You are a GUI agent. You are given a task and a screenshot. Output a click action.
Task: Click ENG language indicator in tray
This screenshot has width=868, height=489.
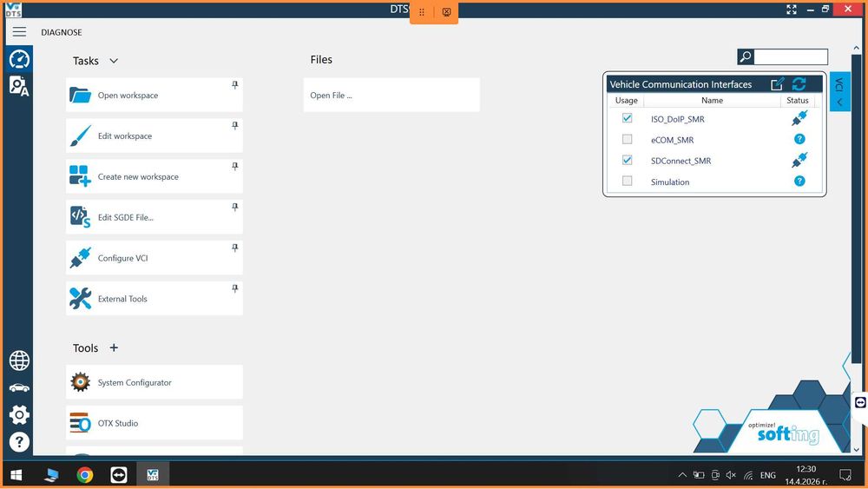coord(768,475)
